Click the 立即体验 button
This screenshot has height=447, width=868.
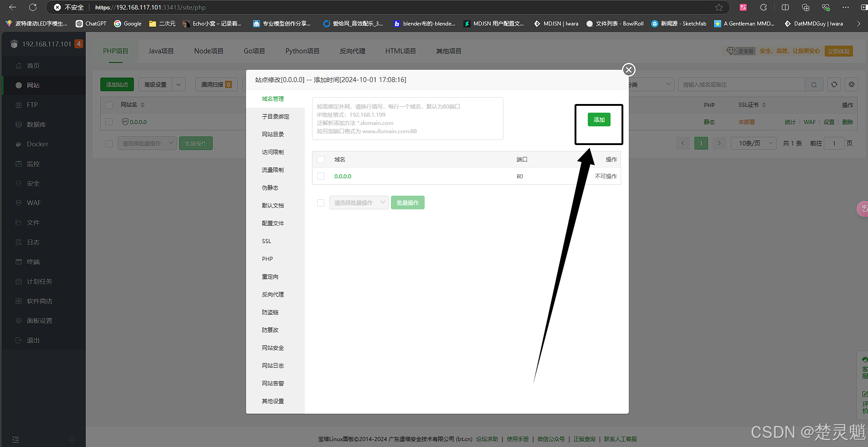[x=838, y=51]
